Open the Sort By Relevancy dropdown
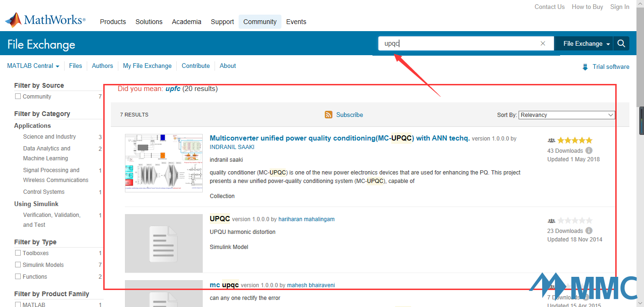The image size is (644, 307). (567, 115)
